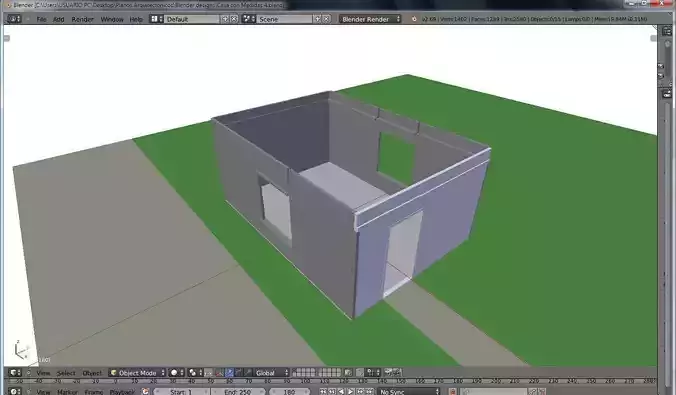Open the 3D viewport View menu
Image resolution: width=676 pixels, height=395 pixels.
point(43,373)
